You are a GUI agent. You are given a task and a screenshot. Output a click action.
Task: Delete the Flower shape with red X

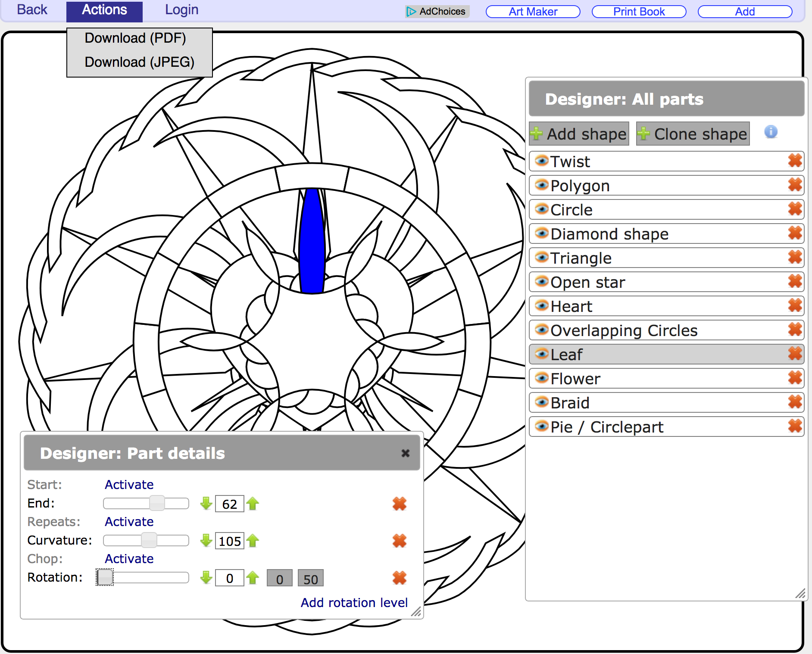[x=795, y=378]
